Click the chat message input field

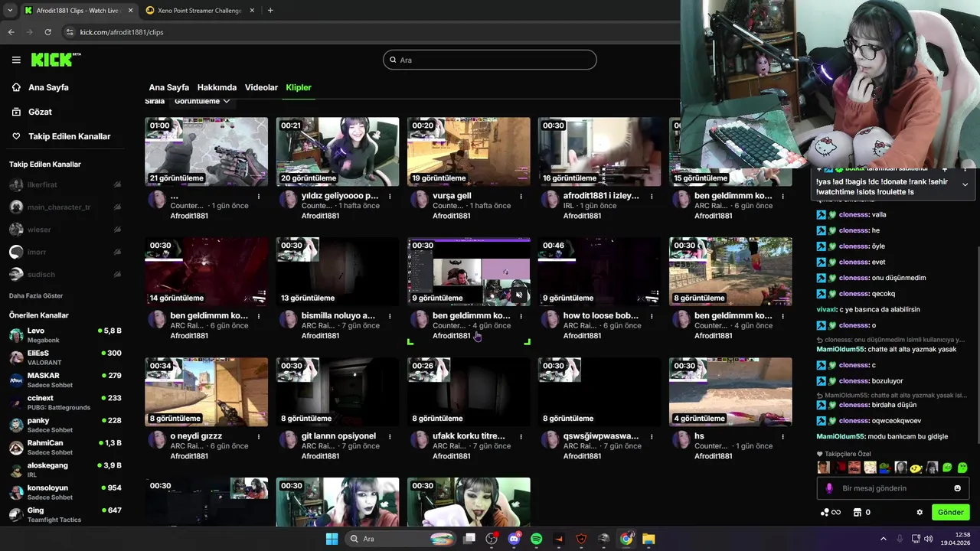(892, 488)
